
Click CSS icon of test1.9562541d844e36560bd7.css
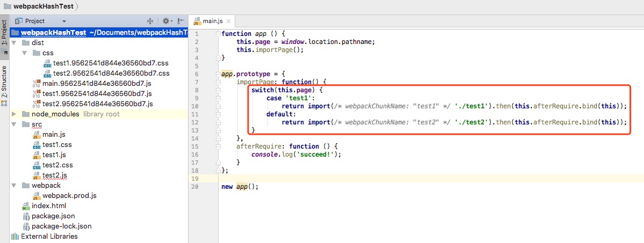point(47,64)
